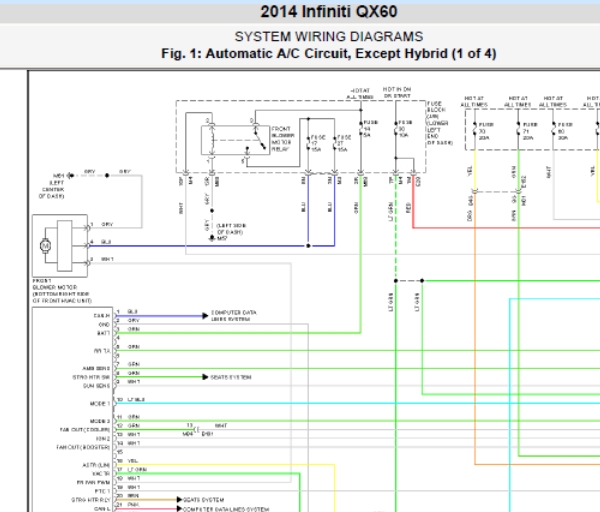Click the FAN OUT(BOOSTER) pin label
The height and width of the screenshot is (512, 600).
click(x=83, y=447)
